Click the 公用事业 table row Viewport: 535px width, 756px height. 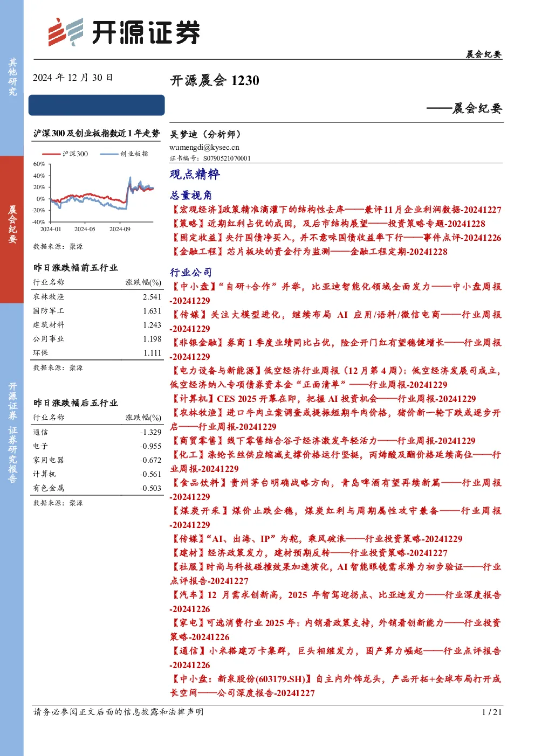pyautogui.click(x=97, y=339)
